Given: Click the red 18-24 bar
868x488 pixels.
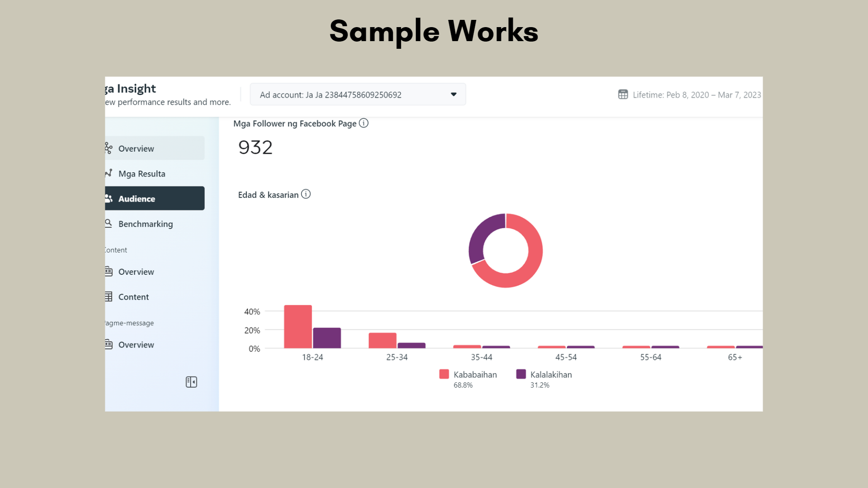Looking at the screenshot, I should [x=298, y=327].
